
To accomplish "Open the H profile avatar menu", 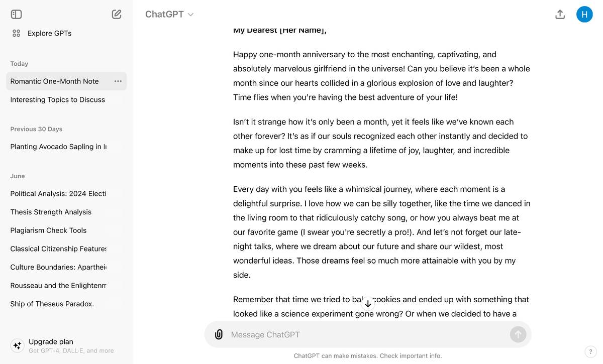I will click(584, 15).
